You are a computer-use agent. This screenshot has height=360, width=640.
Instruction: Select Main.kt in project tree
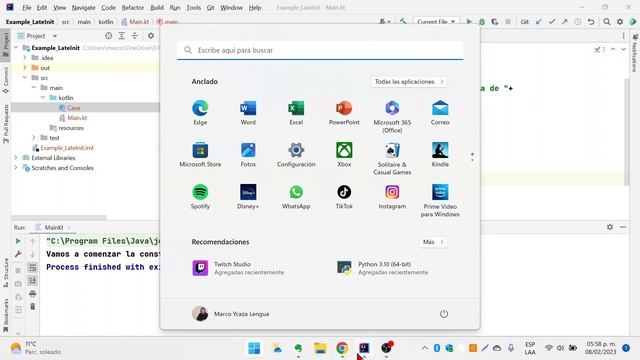(x=77, y=118)
